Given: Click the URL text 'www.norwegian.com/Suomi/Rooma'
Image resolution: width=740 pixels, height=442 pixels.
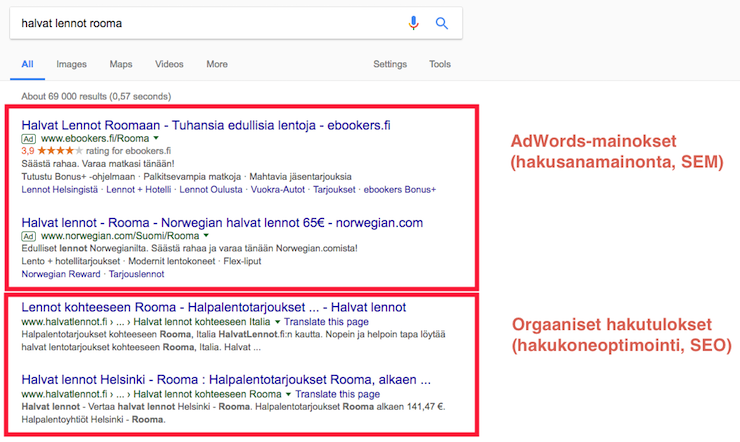Looking at the screenshot, I should (x=120, y=235).
